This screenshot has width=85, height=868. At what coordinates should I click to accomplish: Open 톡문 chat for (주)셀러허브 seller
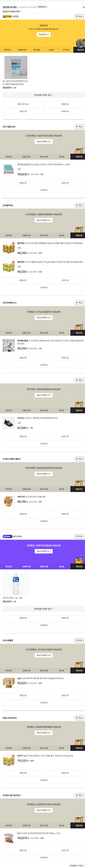(79, 205)
